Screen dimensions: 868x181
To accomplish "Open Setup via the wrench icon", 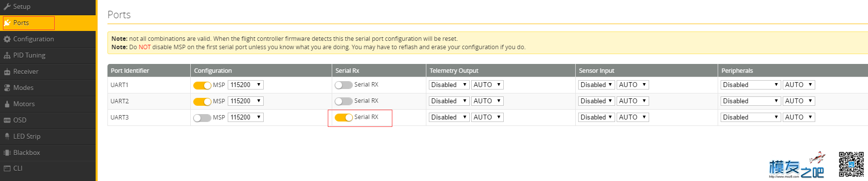I will click(7, 6).
